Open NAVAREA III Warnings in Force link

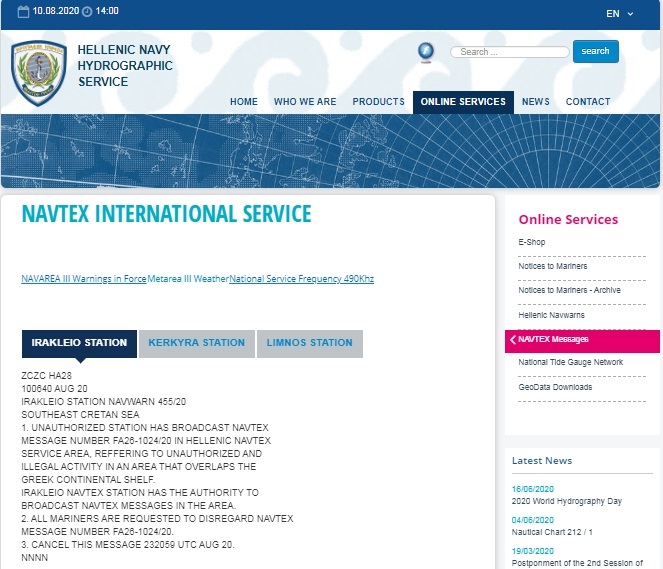pyautogui.click(x=84, y=278)
